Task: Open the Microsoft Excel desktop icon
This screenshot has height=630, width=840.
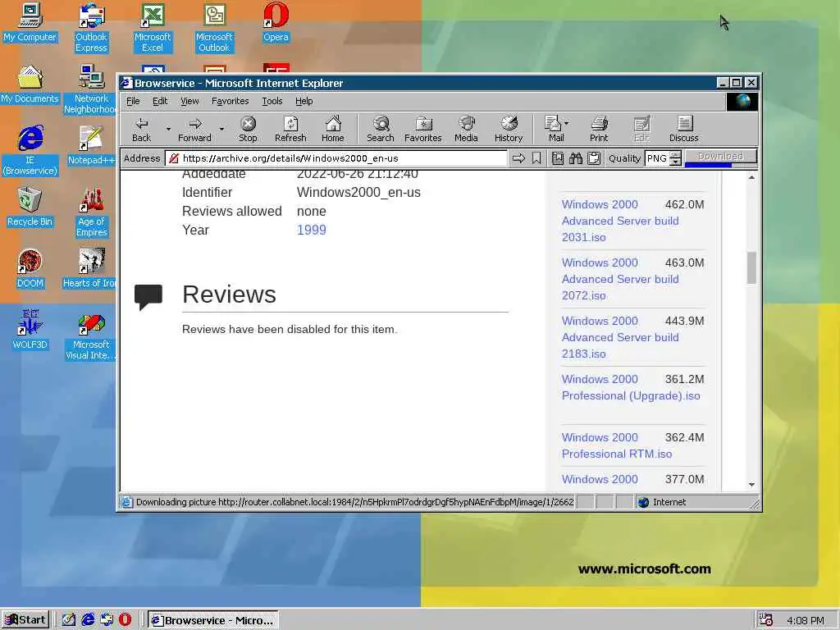Action: pyautogui.click(x=153, y=28)
